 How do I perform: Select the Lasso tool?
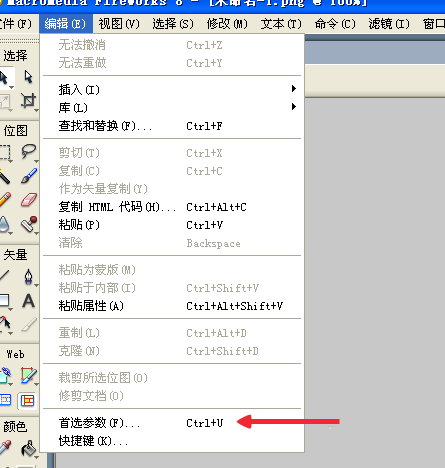28,152
